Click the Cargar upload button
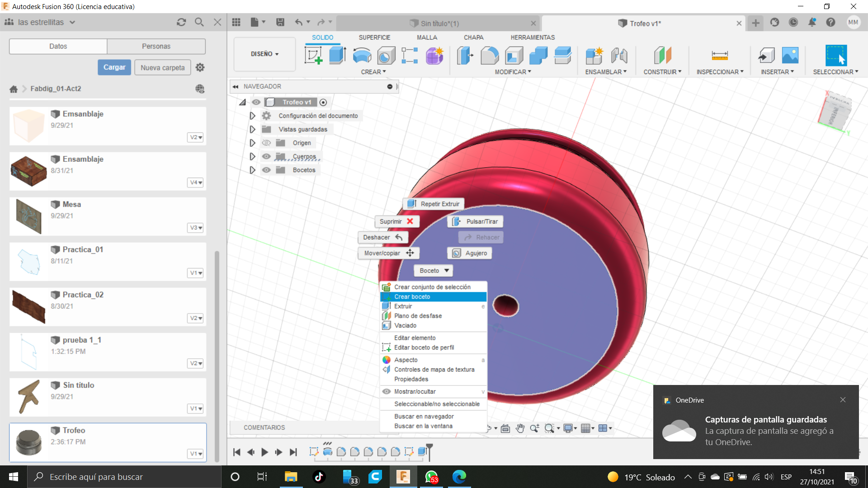The width and height of the screenshot is (868, 488). (114, 67)
